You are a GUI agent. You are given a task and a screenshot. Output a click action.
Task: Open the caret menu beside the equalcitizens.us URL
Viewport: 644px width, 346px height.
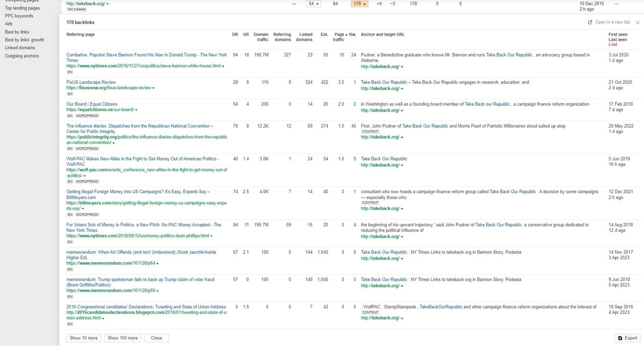[136, 110]
